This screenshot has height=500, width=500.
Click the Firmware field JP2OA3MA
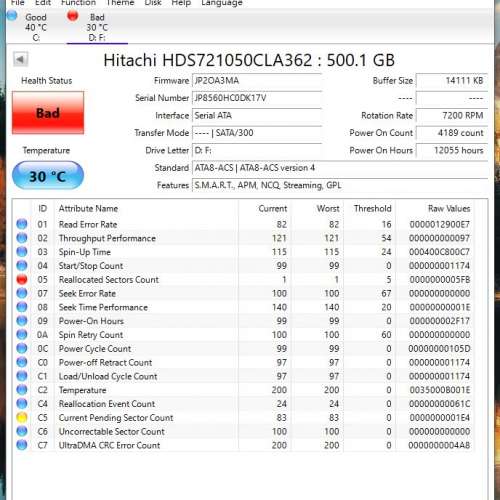coord(257,81)
